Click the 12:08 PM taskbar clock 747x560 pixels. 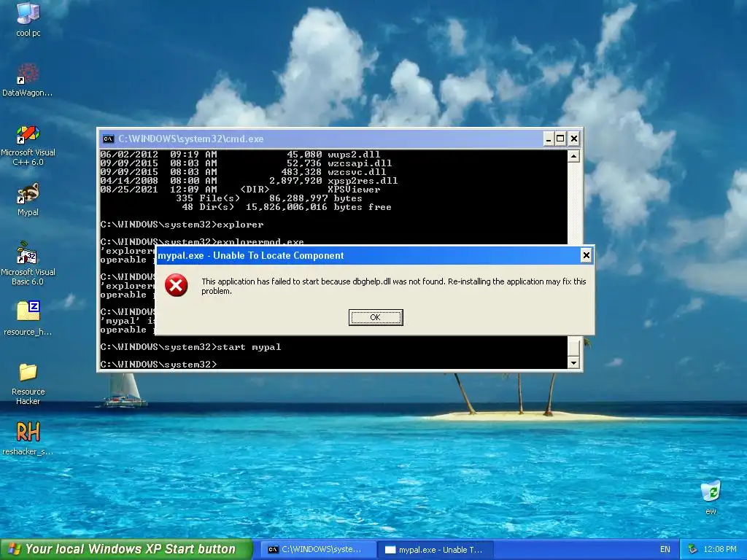pos(720,549)
